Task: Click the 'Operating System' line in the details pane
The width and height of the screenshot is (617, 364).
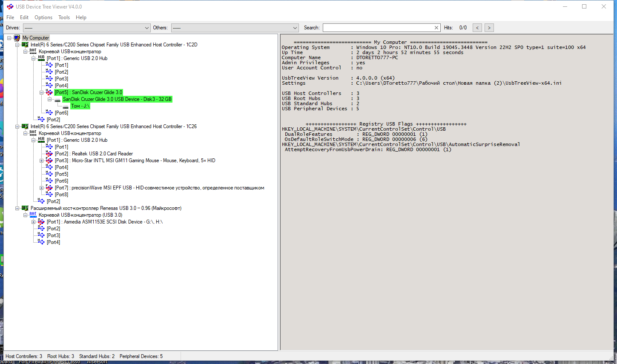Action: [x=433, y=47]
